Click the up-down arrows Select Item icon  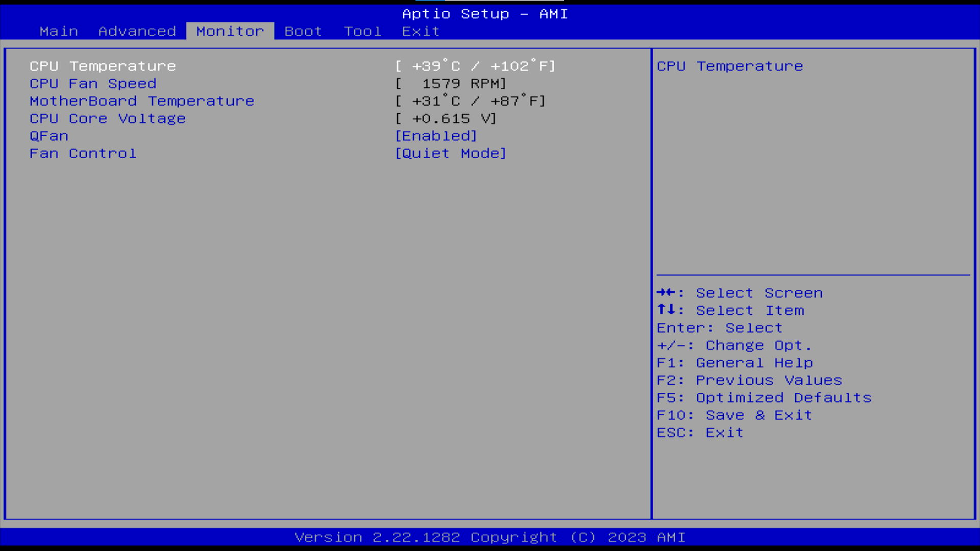(666, 310)
